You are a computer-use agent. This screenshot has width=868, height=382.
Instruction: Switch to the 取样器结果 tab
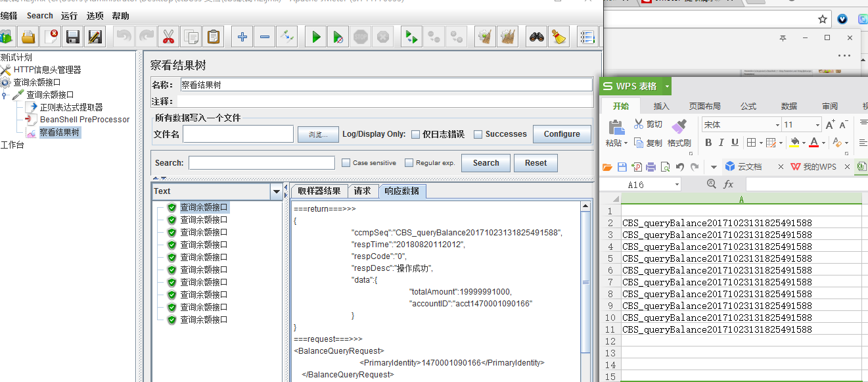point(319,191)
